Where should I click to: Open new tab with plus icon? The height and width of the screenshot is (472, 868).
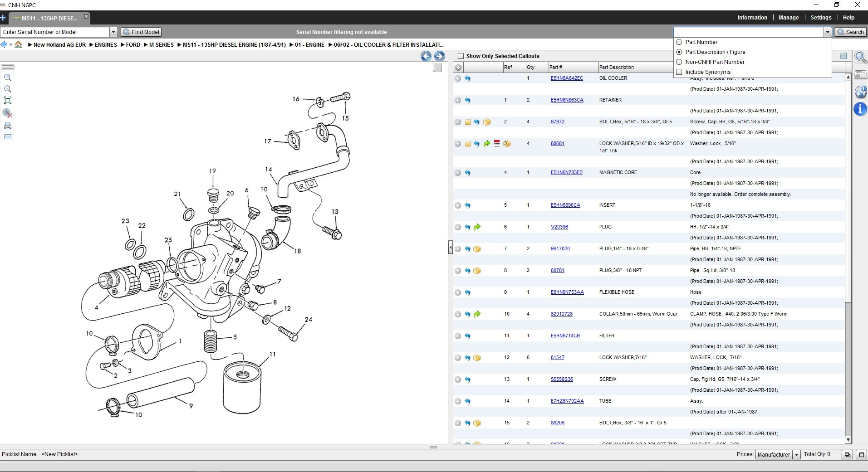pos(3,18)
